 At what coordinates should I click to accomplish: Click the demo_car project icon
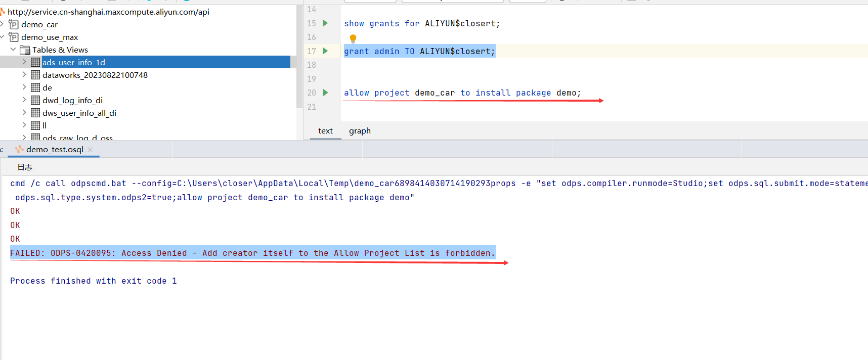[x=14, y=24]
